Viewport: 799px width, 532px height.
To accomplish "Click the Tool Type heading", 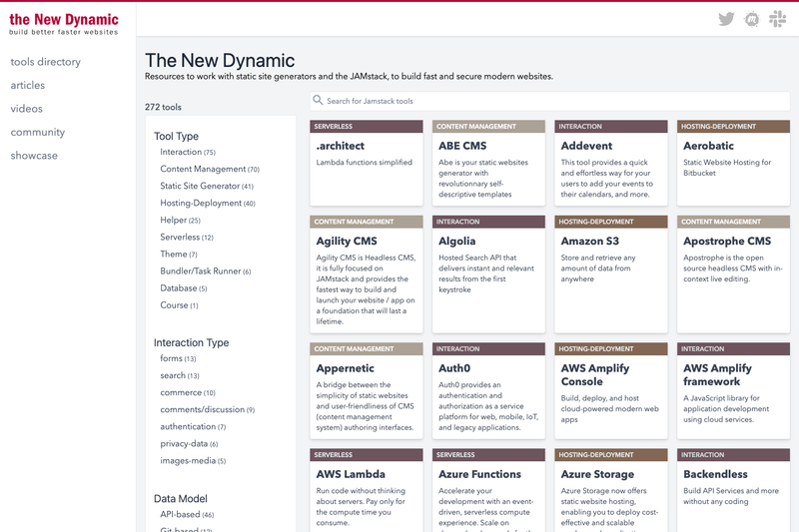I will 177,136.
